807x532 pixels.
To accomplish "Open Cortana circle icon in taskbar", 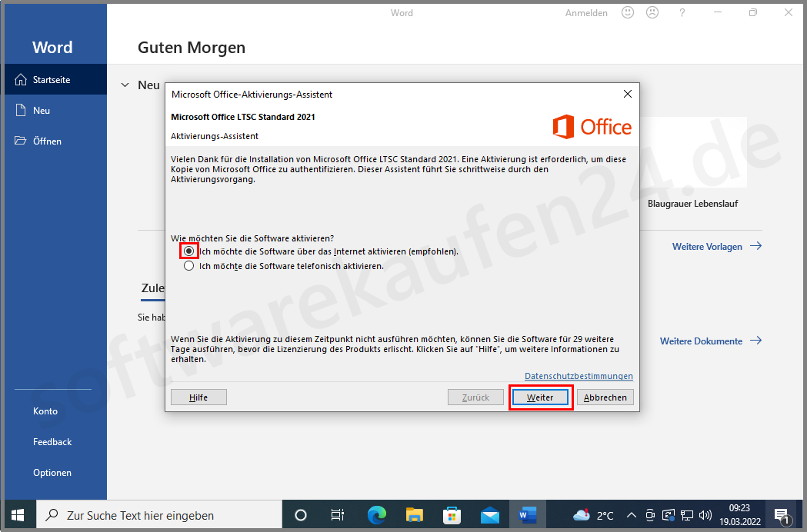I will (301, 515).
